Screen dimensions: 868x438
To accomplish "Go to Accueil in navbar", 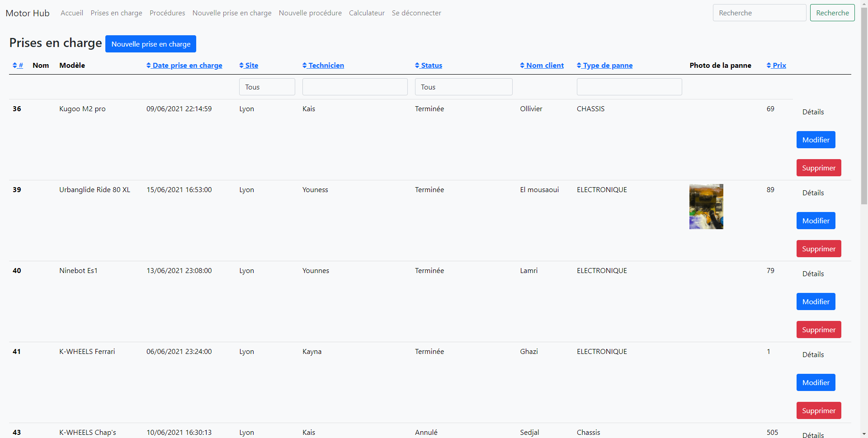I will [x=72, y=13].
